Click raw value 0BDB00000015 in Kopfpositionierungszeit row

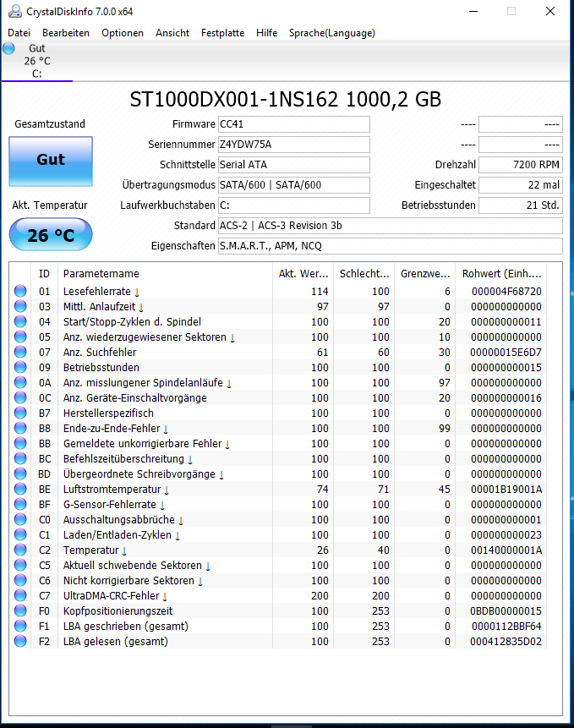point(506,611)
